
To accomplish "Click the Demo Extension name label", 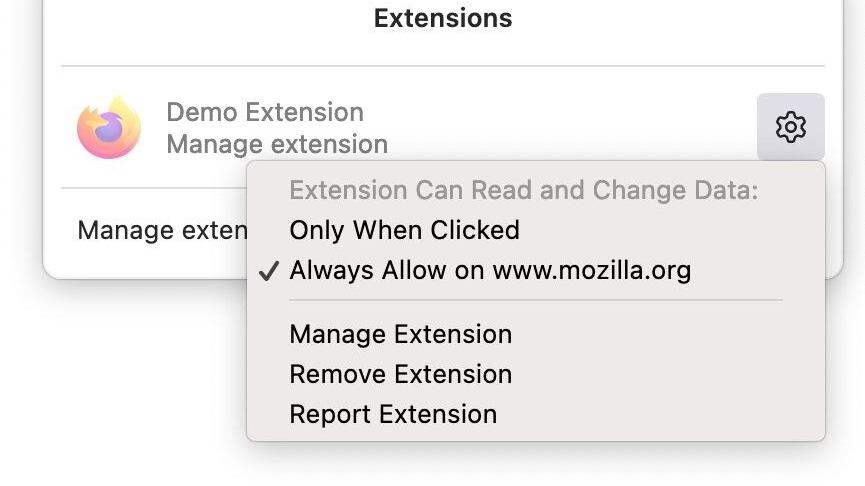I will 265,112.
